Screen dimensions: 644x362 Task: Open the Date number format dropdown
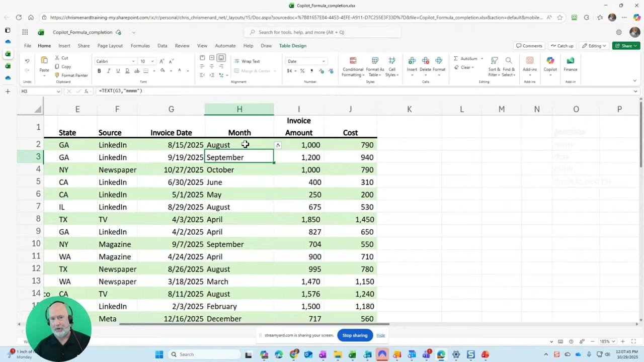click(323, 61)
